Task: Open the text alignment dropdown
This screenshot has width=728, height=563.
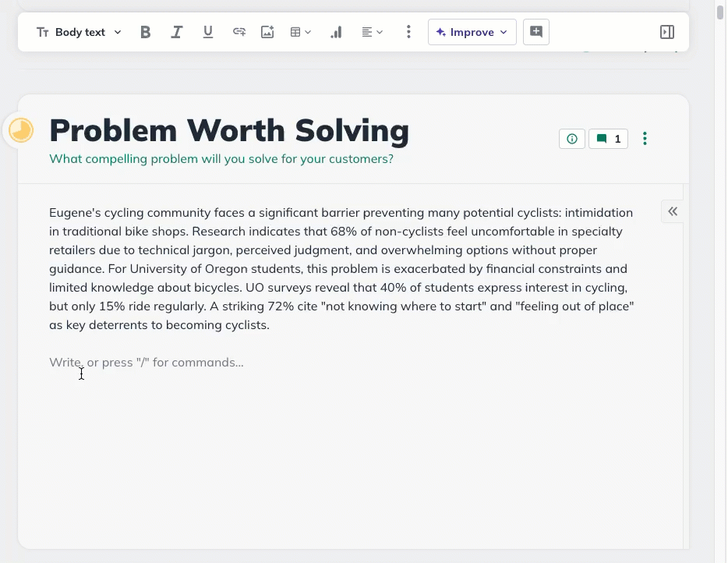Action: point(372,32)
